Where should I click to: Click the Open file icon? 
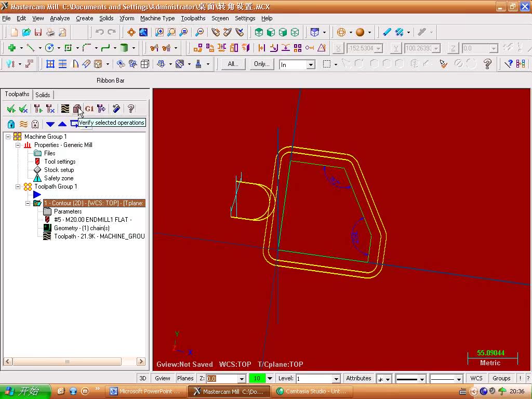pos(26,32)
